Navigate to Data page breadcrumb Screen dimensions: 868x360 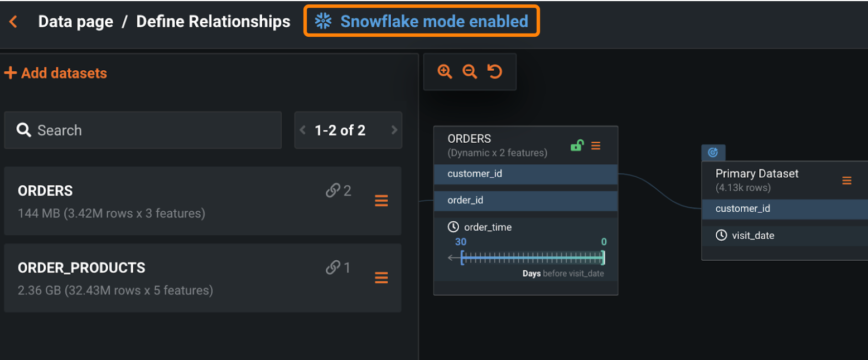75,22
